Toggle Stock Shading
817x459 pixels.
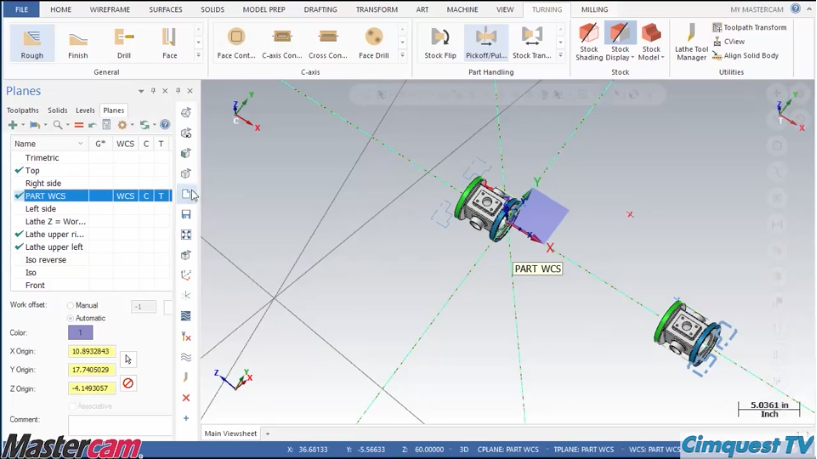589,42
